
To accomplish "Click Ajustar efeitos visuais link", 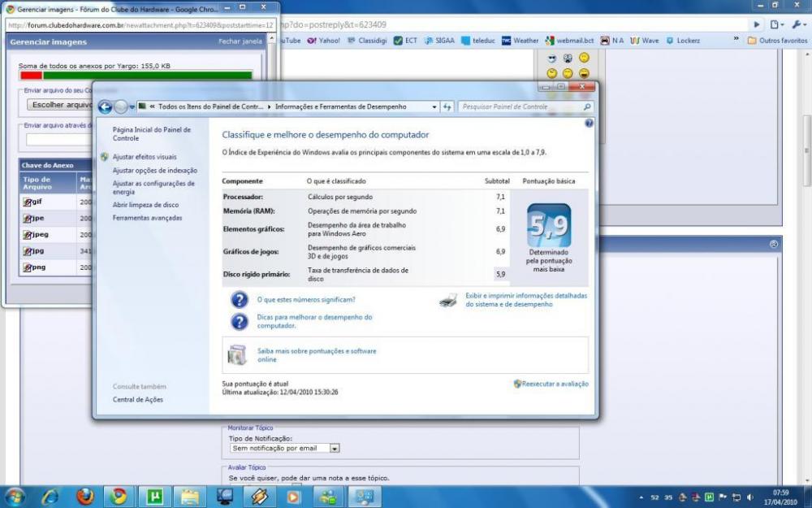I will [x=144, y=156].
